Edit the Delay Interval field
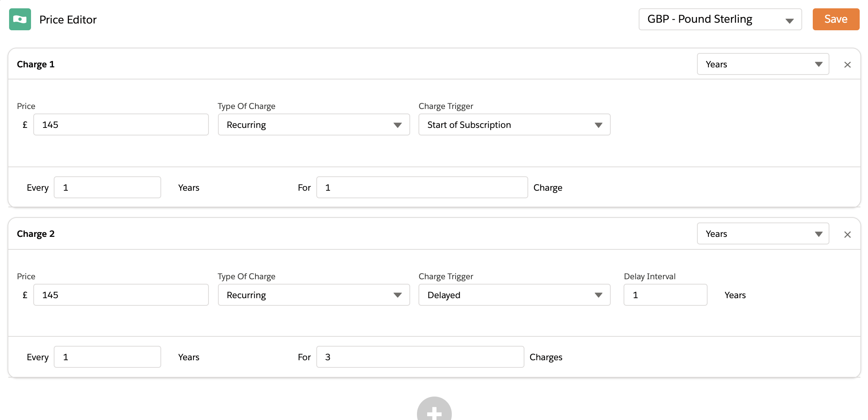The width and height of the screenshot is (868, 420). coord(665,295)
